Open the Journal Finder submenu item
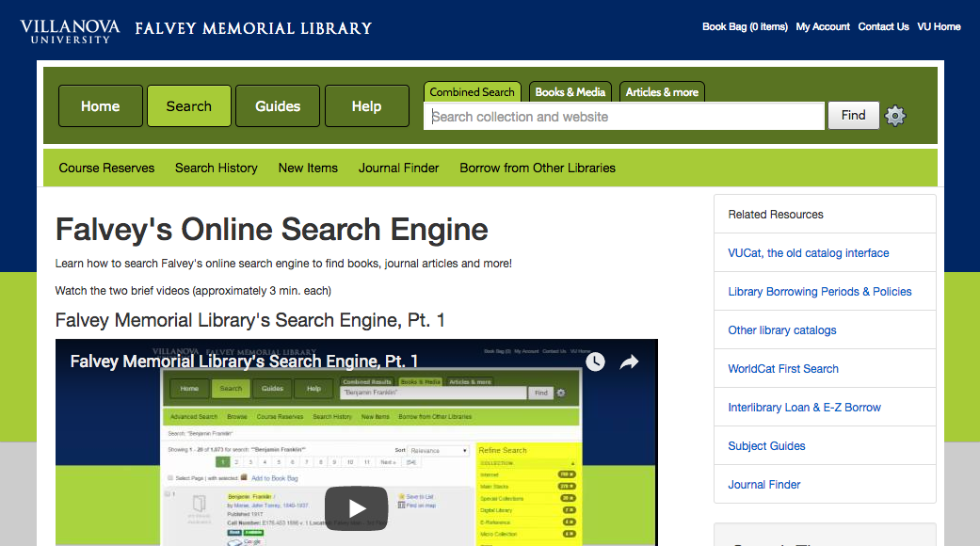The height and width of the screenshot is (546, 980). tap(398, 168)
